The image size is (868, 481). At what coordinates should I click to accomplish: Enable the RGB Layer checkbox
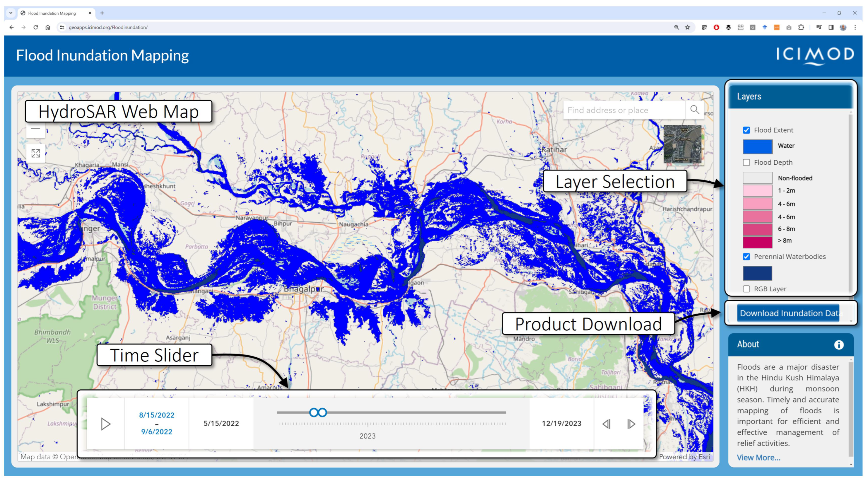coord(746,289)
